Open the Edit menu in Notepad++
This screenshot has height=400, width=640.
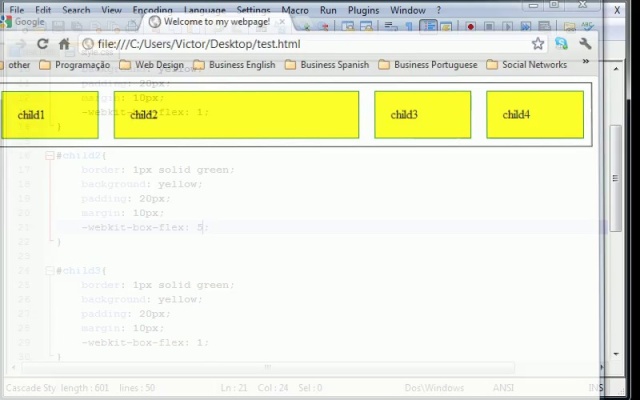[43, 10]
